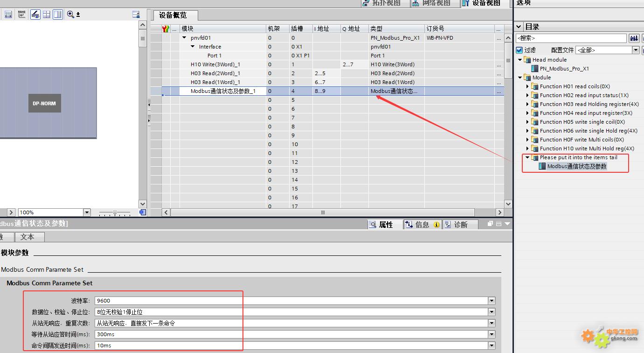Click the zoom-in magnifier tool icon
This screenshot has width=644, height=353.
[x=70, y=14]
